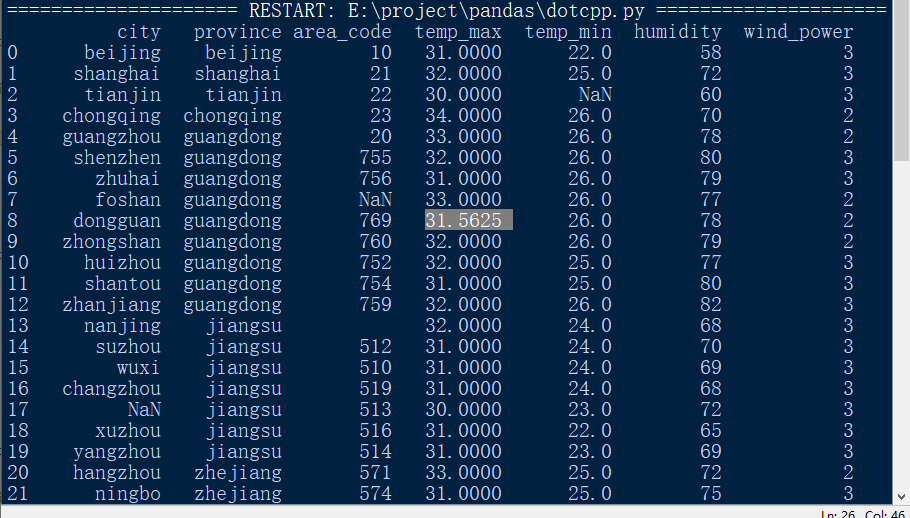
Task: Click the row index 0 for beijing
Action: point(13,52)
